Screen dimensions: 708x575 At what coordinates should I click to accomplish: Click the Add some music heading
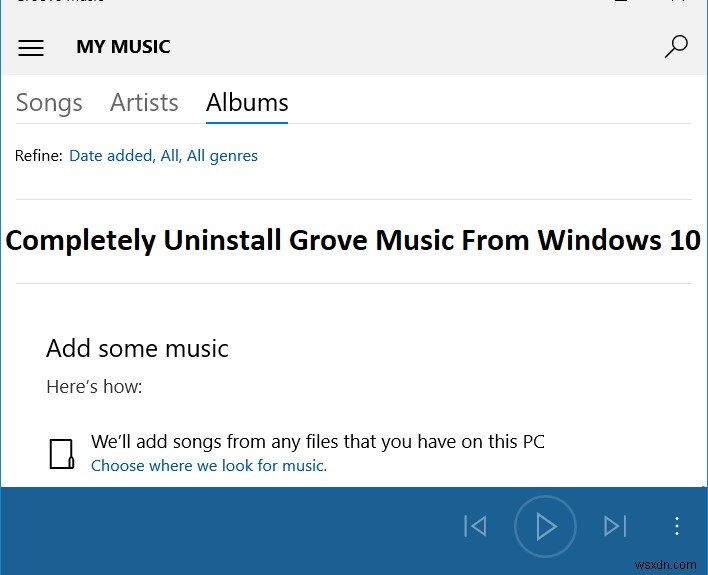pos(137,348)
